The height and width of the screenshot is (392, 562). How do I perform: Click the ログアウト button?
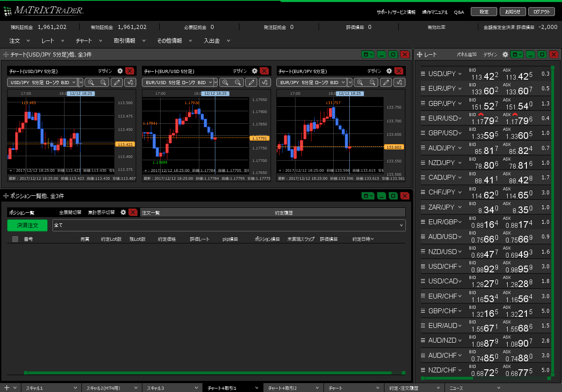coord(542,12)
